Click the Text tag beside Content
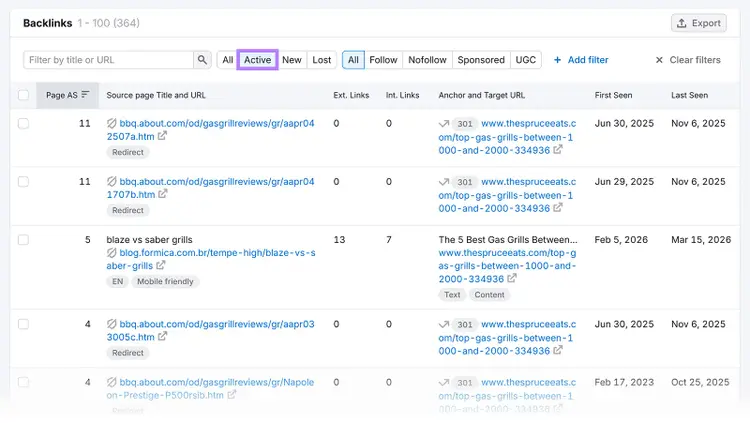The width and height of the screenshot is (750, 423). [x=452, y=295]
